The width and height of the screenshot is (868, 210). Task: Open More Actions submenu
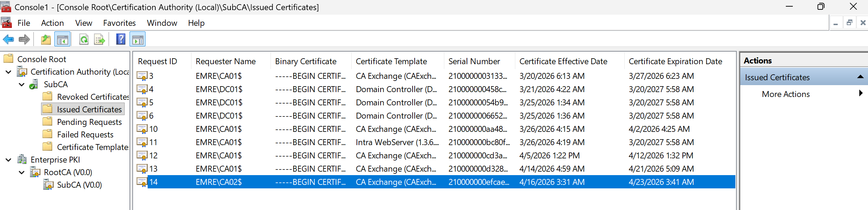[x=785, y=94]
